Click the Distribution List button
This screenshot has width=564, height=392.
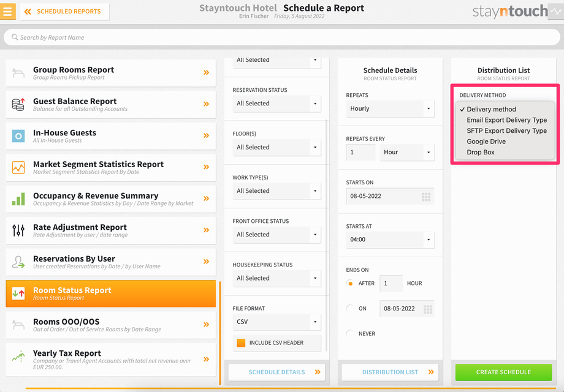tap(390, 372)
